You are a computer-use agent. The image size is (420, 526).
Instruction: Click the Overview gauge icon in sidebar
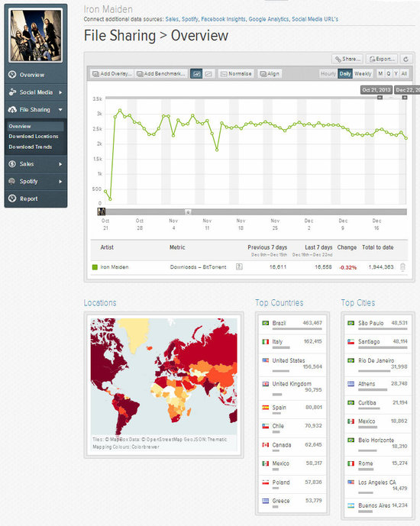coord(12,75)
